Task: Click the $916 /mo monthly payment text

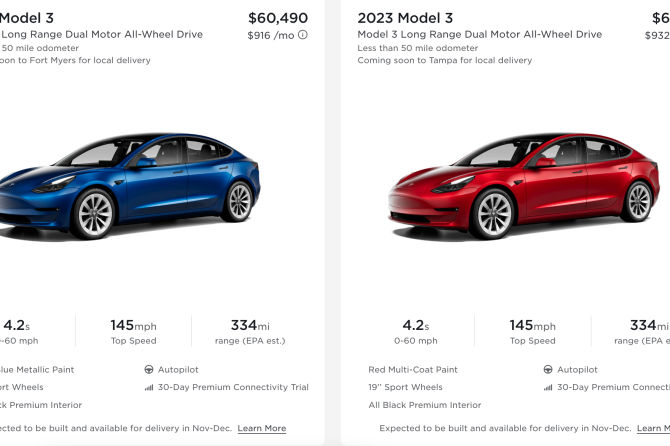Action: [270, 35]
